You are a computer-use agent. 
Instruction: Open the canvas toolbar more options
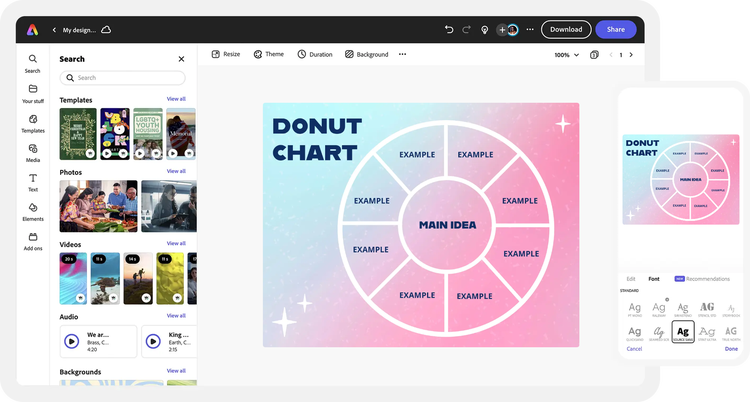(403, 54)
